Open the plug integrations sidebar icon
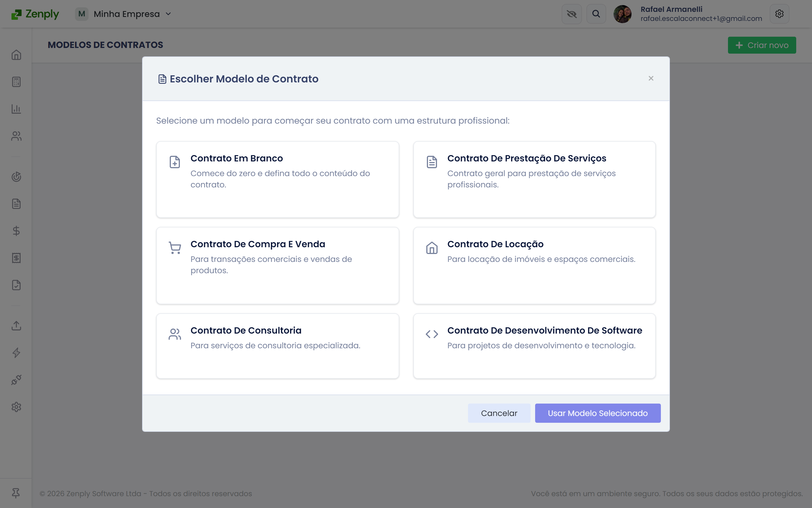The width and height of the screenshot is (812, 508). [x=16, y=380]
